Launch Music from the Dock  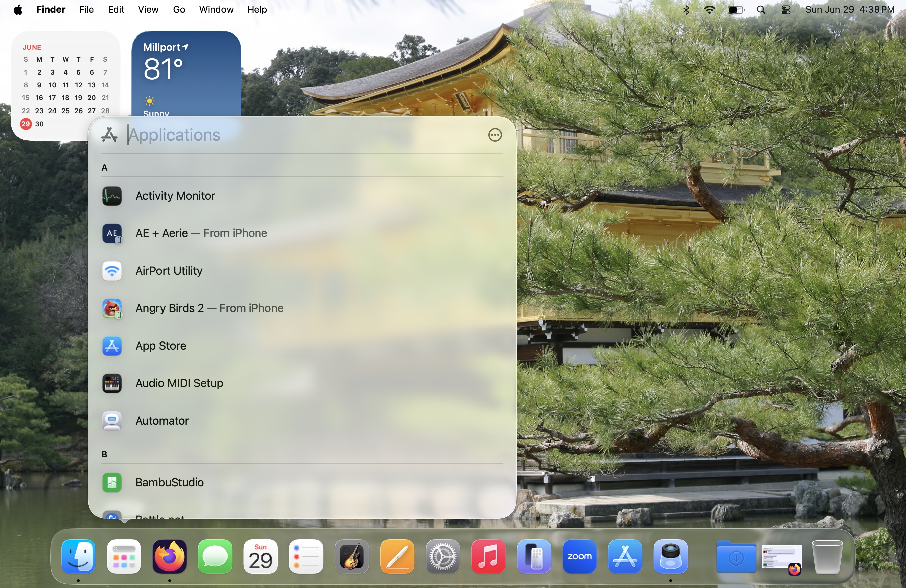point(488,557)
